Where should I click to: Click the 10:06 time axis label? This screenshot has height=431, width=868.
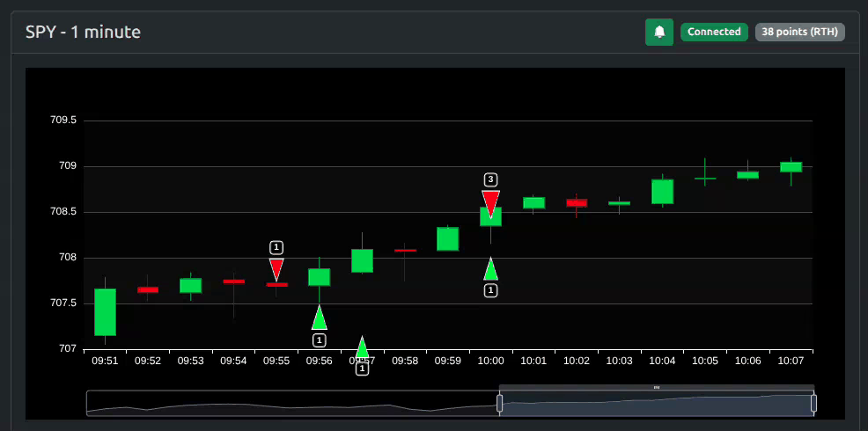pyautogui.click(x=748, y=361)
